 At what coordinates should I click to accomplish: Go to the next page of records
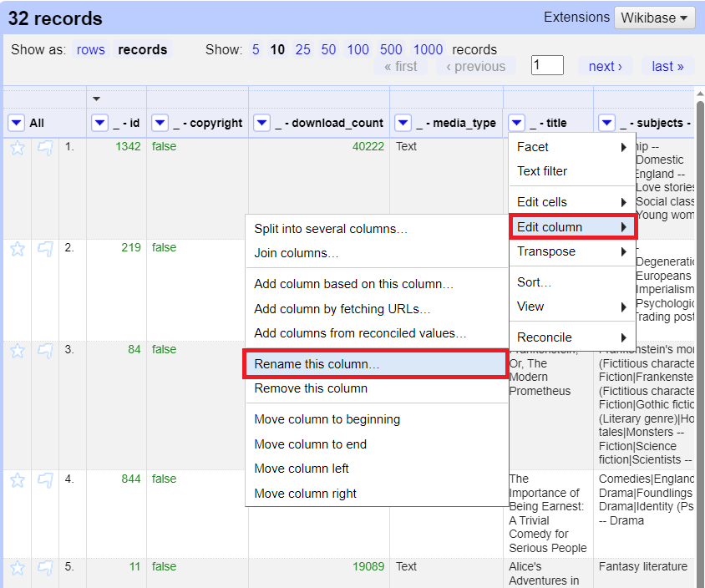pyautogui.click(x=605, y=65)
